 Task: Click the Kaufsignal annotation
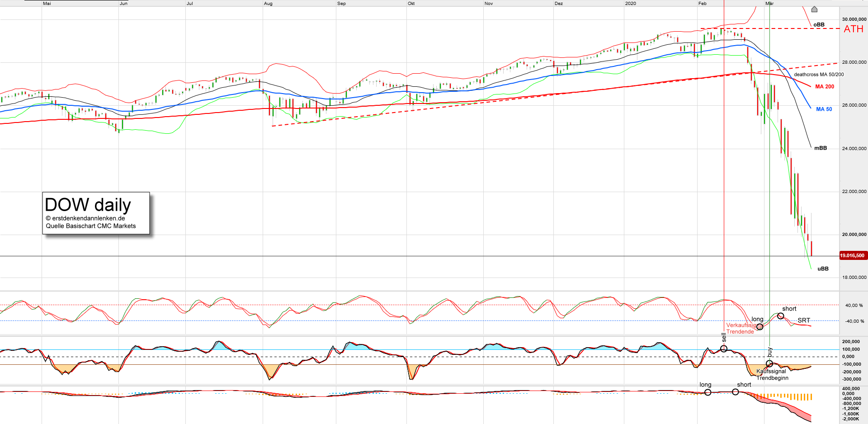(x=771, y=372)
